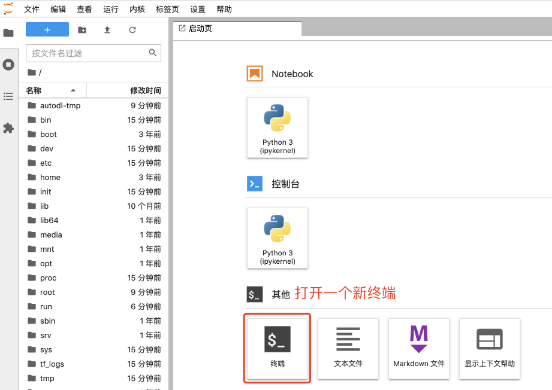Click the upload files icon

pos(107,30)
